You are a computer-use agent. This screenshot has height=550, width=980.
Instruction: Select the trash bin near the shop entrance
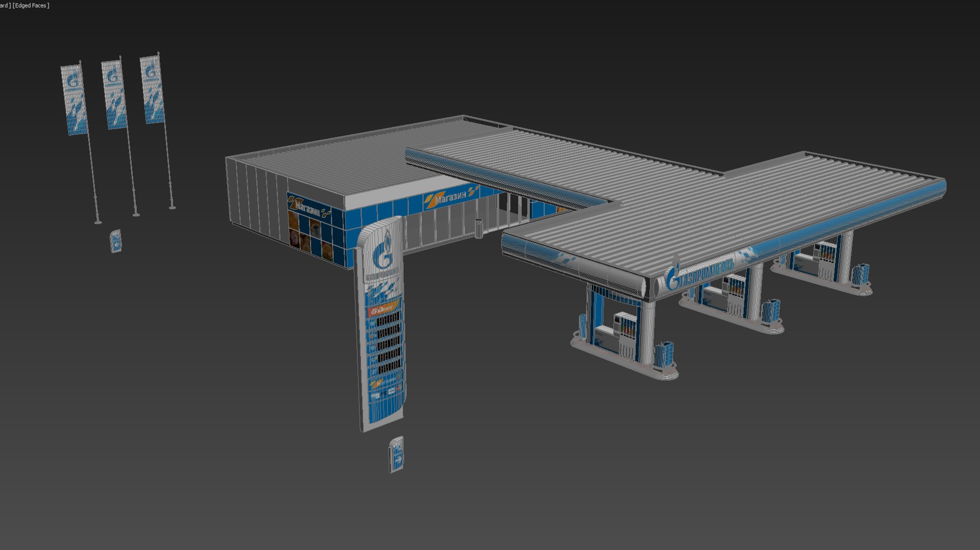tap(478, 228)
